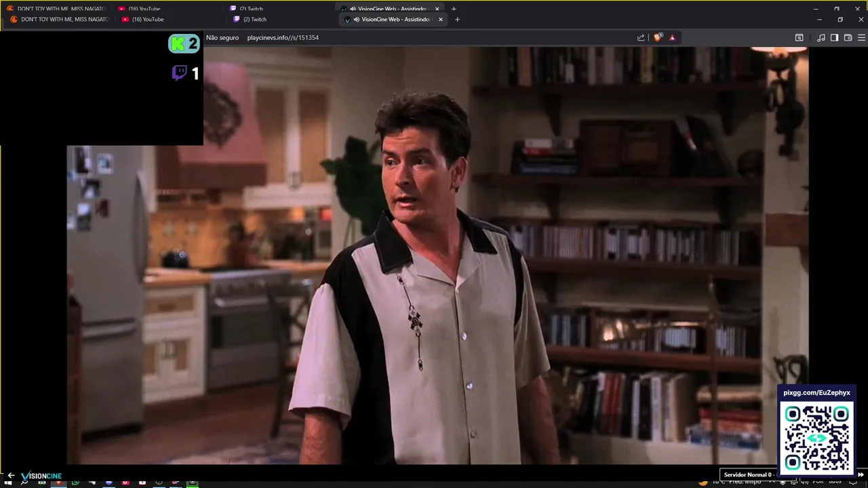Open the Brave Wallet icon
This screenshot has width=868, height=488.
pyautogui.click(x=848, y=38)
